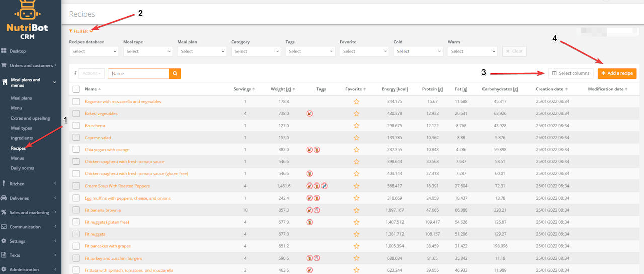Screen dimensions: 644x274
Task: Click the Communication envelope icon
Action: tap(4, 227)
